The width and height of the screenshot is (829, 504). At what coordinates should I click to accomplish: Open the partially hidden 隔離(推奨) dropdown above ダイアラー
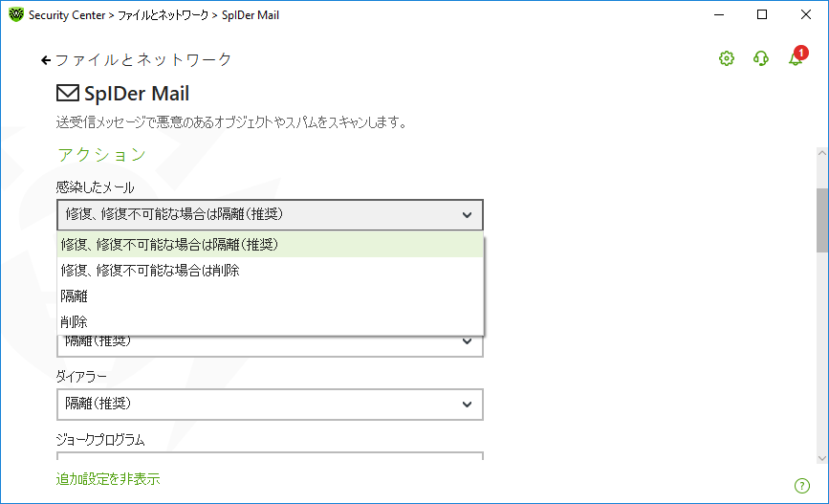(270, 346)
